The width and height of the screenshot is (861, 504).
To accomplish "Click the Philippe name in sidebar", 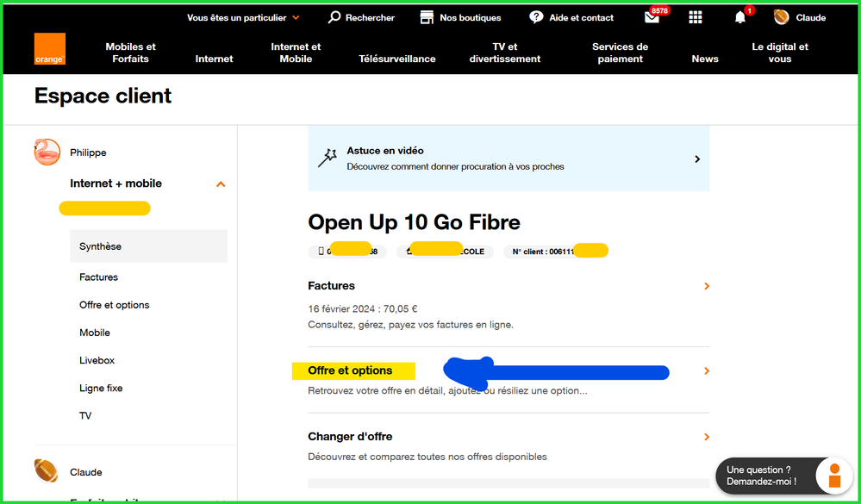I will (88, 152).
